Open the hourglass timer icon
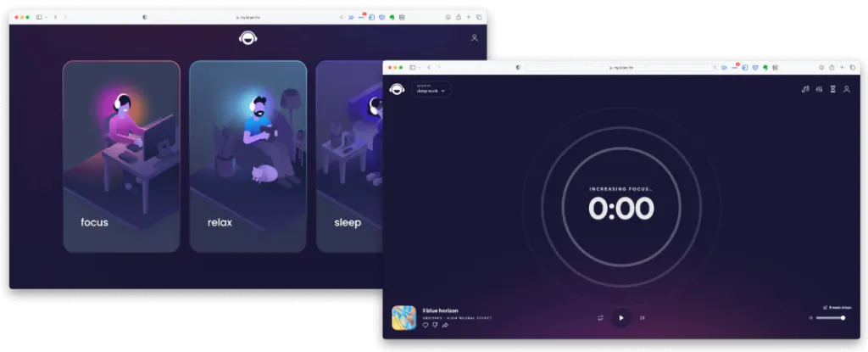The height and width of the screenshot is (352, 868). click(832, 89)
